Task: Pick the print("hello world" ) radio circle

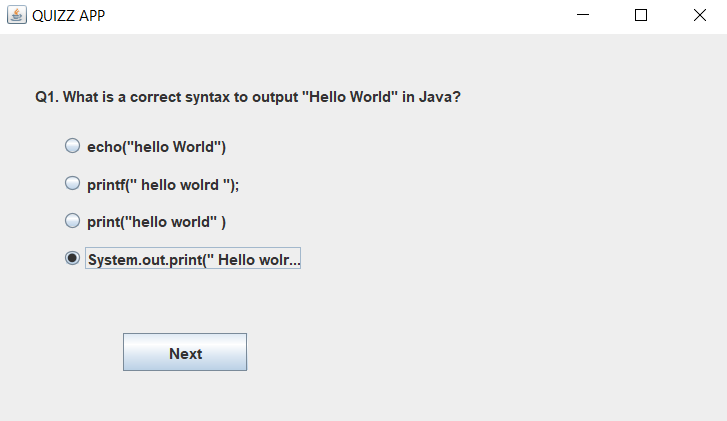Action: click(72, 221)
